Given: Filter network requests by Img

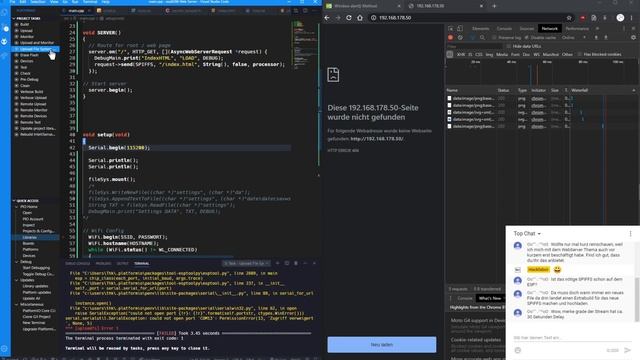Looking at the screenshot, I should pyautogui.click(x=489, y=54).
